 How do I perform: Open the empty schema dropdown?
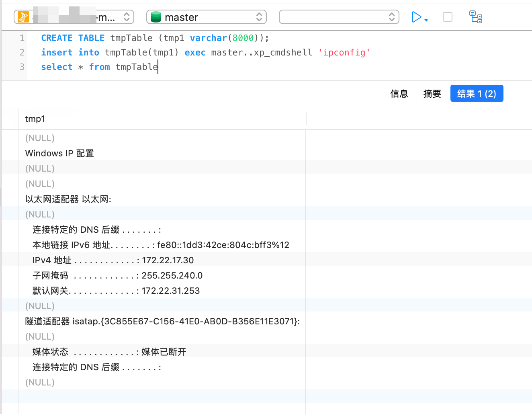[339, 17]
